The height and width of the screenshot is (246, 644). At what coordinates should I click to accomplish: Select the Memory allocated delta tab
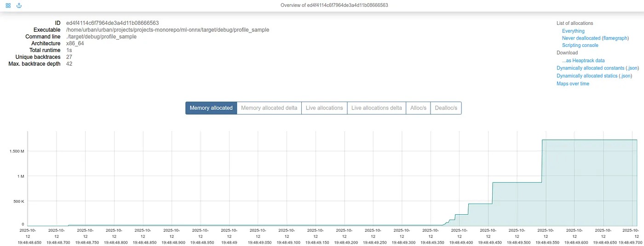click(269, 108)
